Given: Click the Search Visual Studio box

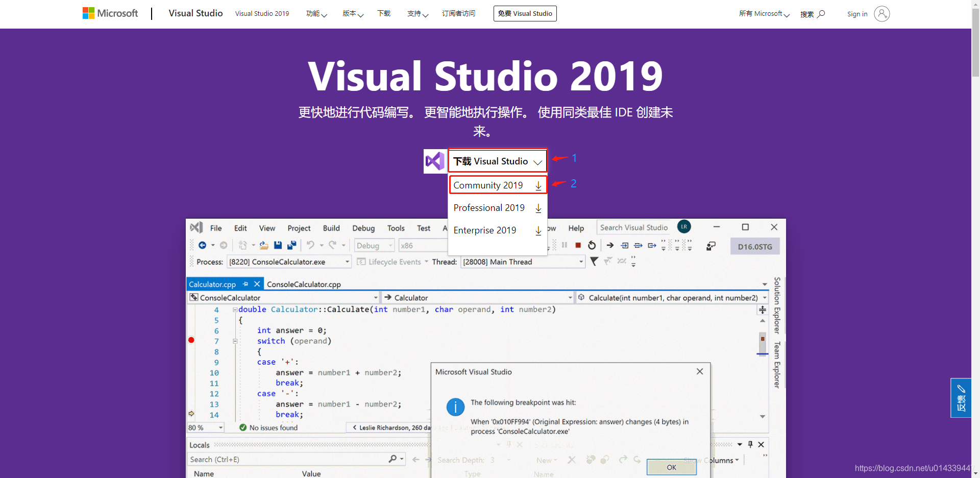Looking at the screenshot, I should pyautogui.click(x=633, y=228).
